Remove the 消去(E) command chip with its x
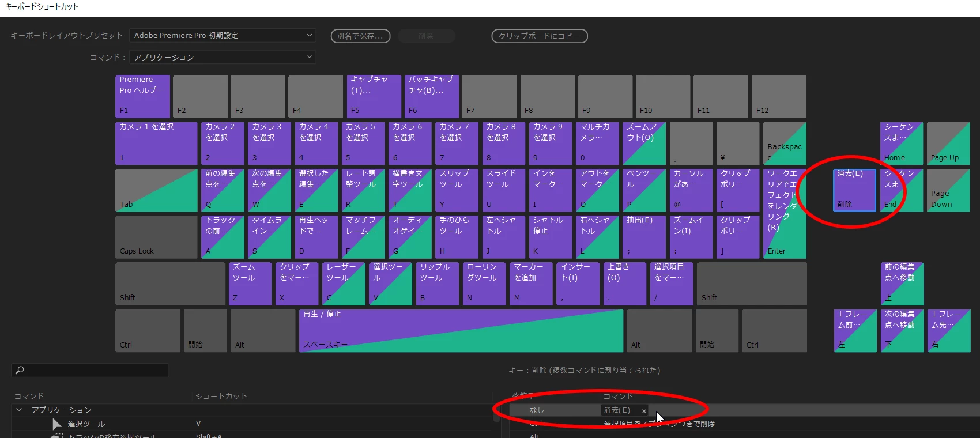The height and width of the screenshot is (438, 980). tap(644, 411)
